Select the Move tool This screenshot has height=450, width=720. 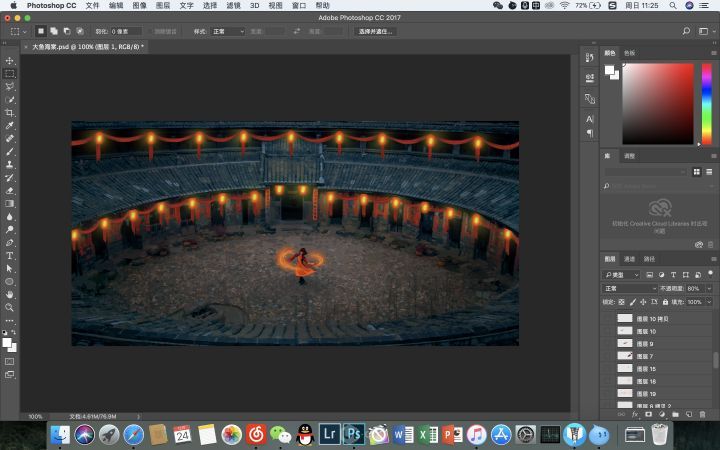click(10, 61)
